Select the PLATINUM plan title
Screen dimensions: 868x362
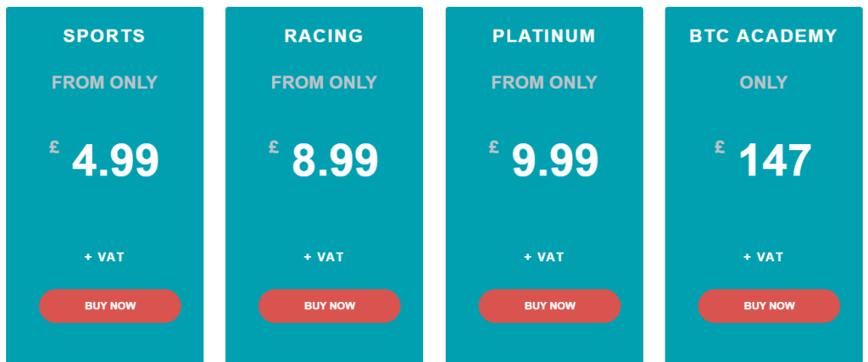pos(544,36)
